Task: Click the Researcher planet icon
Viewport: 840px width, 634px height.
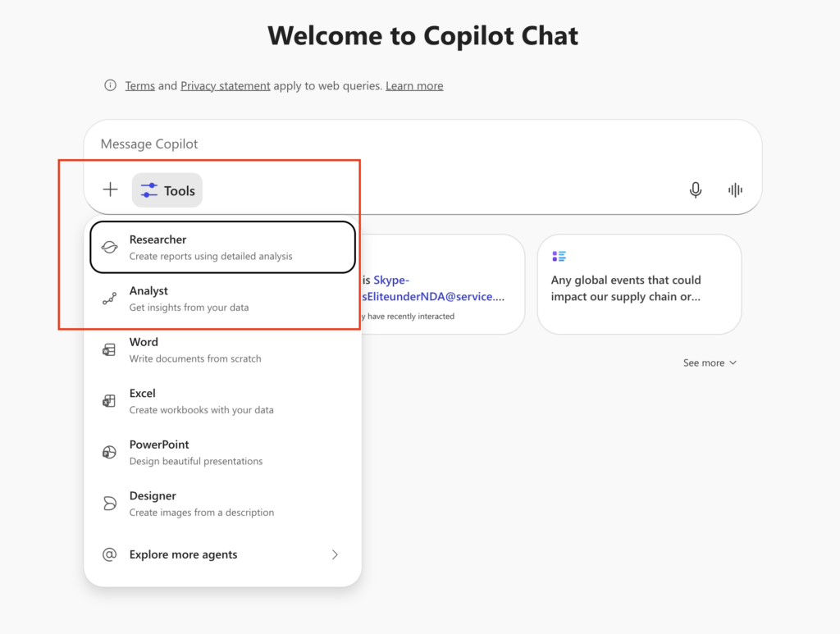Action: pos(109,248)
